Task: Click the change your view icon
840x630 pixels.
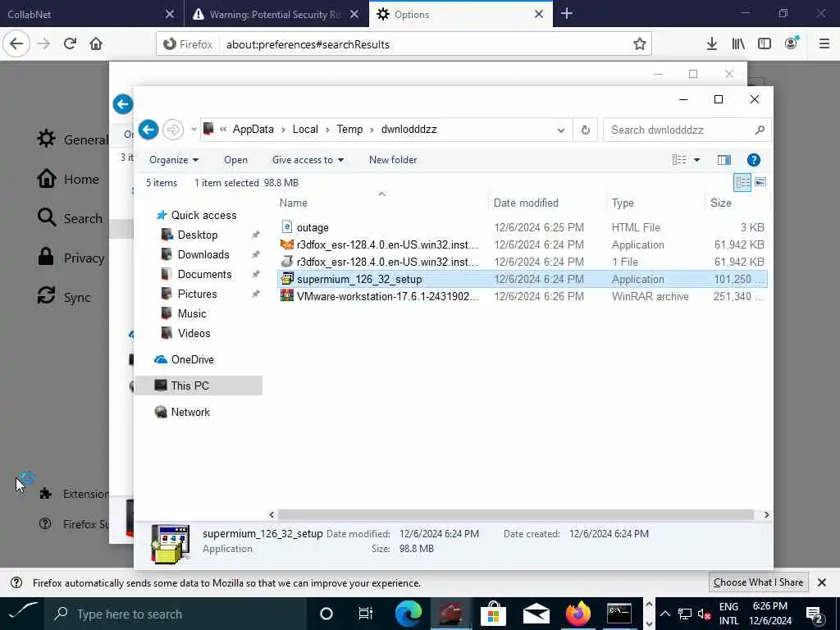Action: point(679,160)
